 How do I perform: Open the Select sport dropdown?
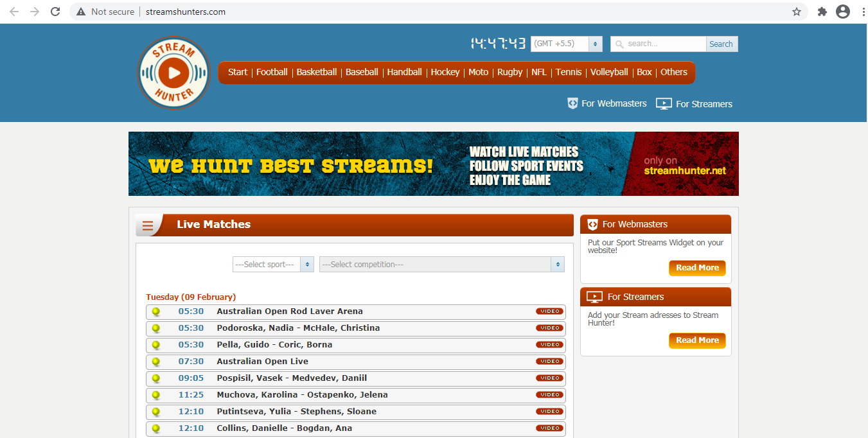(273, 265)
